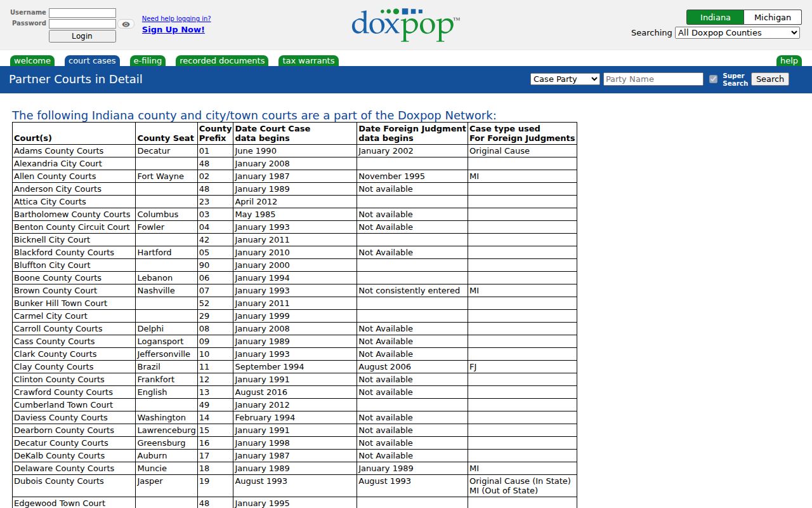Select 'September 1994' date cell

(295, 367)
